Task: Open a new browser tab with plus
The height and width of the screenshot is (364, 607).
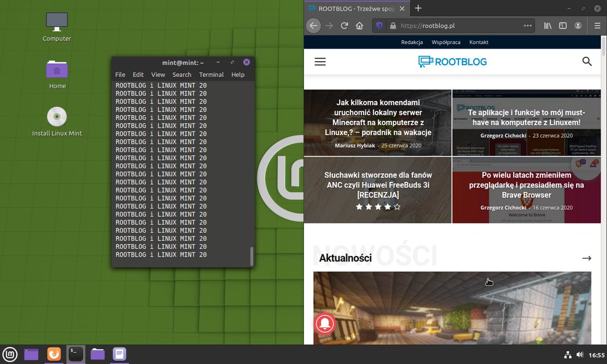Action: [418, 8]
